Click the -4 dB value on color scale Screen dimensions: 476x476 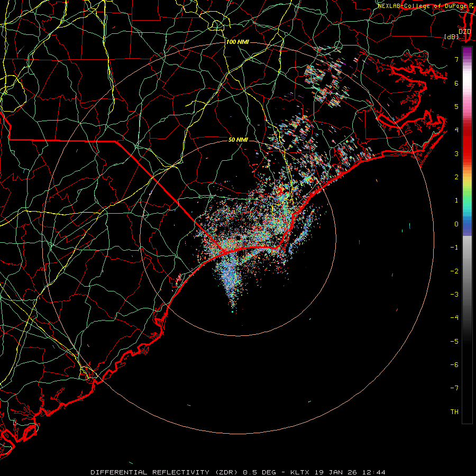tap(454, 318)
